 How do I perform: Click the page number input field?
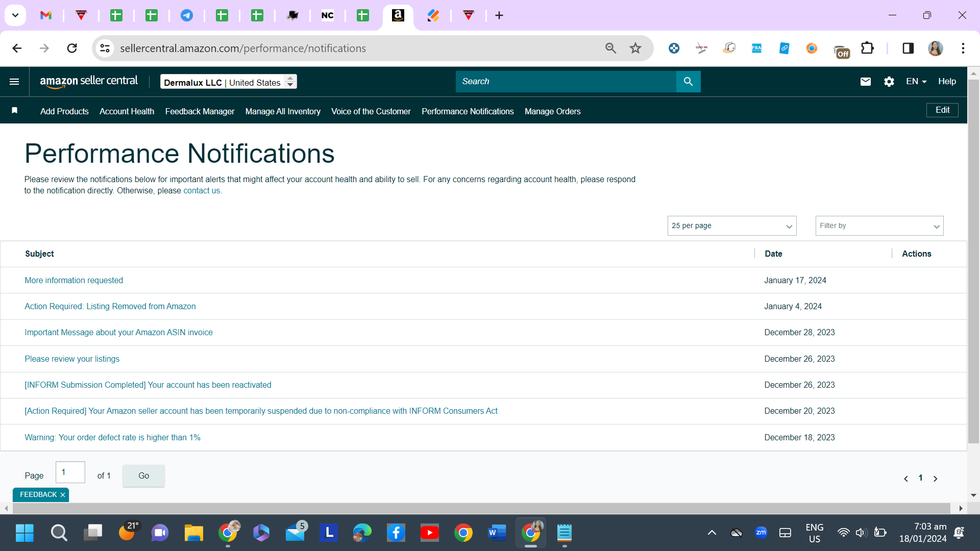click(x=70, y=472)
